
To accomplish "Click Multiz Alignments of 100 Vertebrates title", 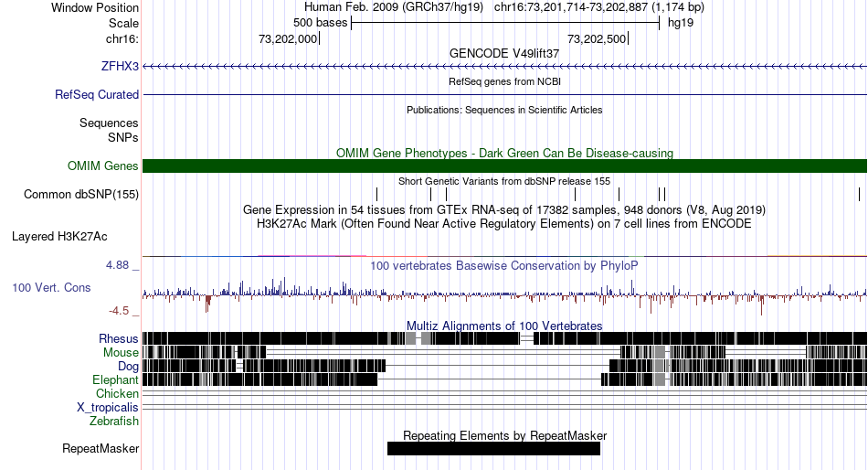I will pyautogui.click(x=504, y=326).
